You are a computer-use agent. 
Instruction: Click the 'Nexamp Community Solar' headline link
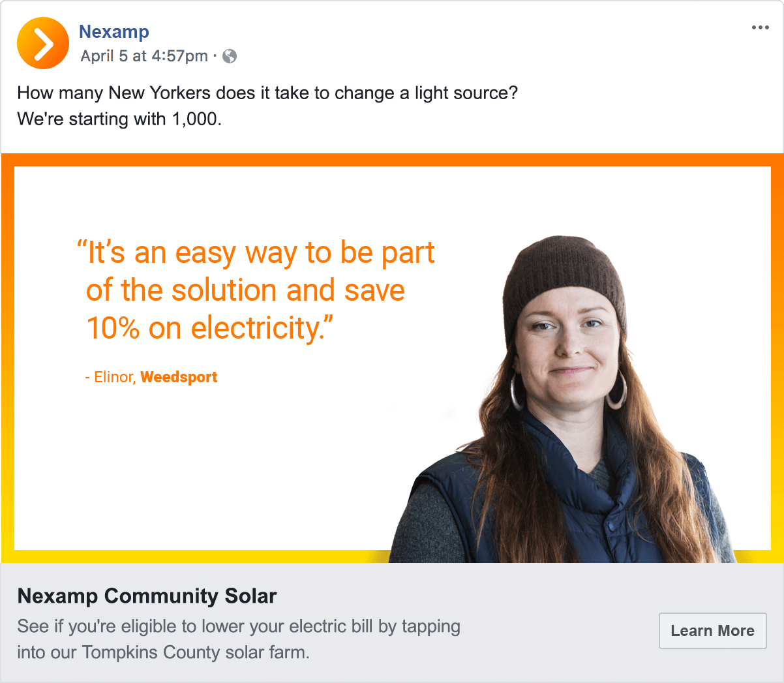click(147, 596)
